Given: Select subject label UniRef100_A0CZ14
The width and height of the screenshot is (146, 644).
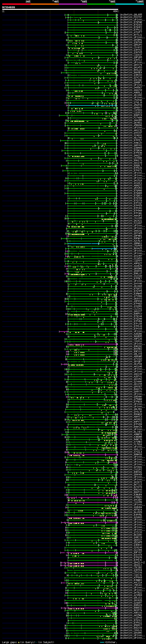Looking at the screenshot, I should point(131,583).
